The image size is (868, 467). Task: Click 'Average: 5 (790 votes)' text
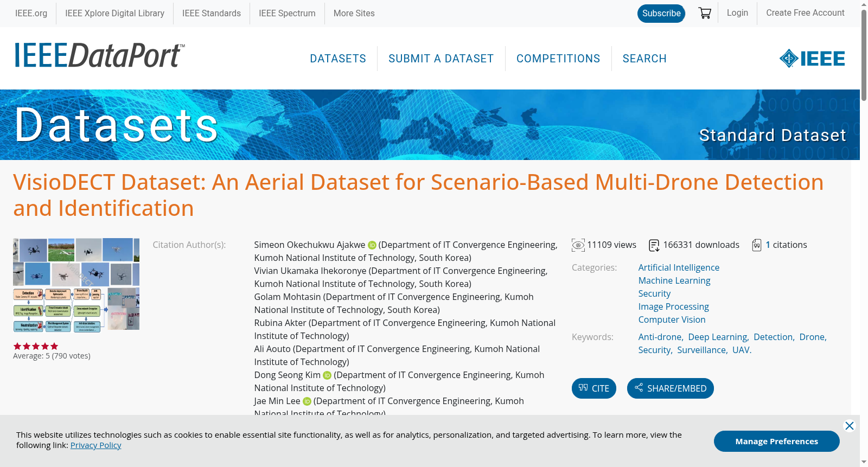52,356
